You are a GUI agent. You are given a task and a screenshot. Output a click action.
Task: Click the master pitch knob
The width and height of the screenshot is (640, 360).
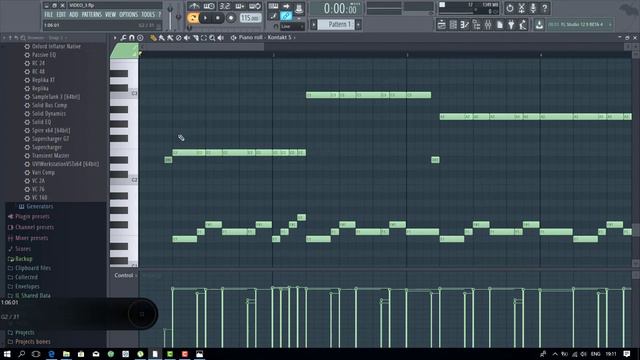(178, 17)
